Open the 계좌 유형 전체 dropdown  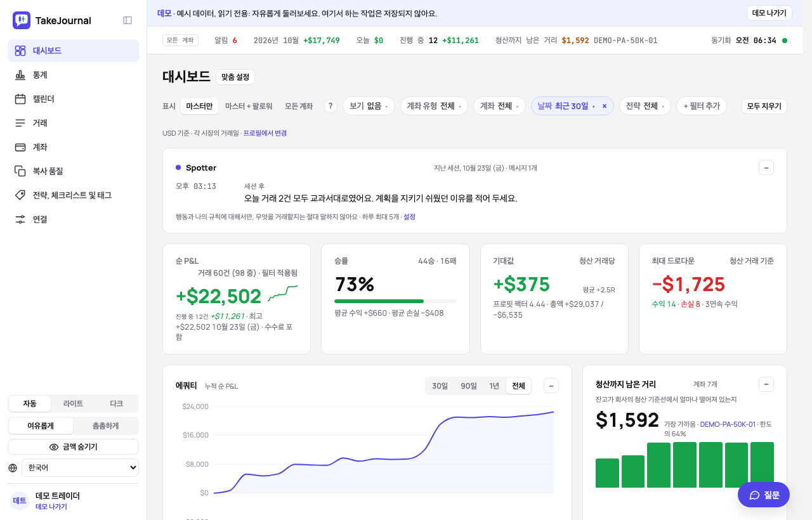pos(434,106)
